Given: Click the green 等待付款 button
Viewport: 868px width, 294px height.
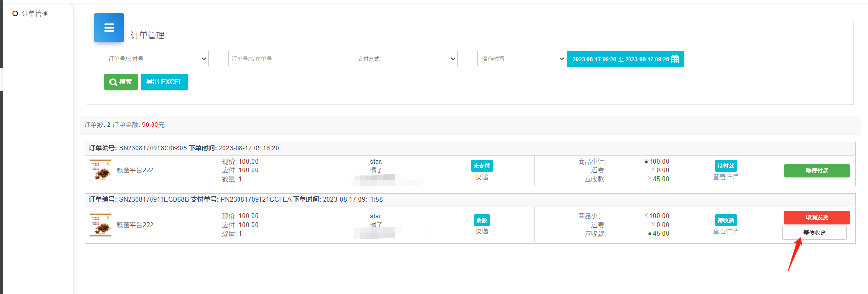Looking at the screenshot, I should pyautogui.click(x=817, y=170).
